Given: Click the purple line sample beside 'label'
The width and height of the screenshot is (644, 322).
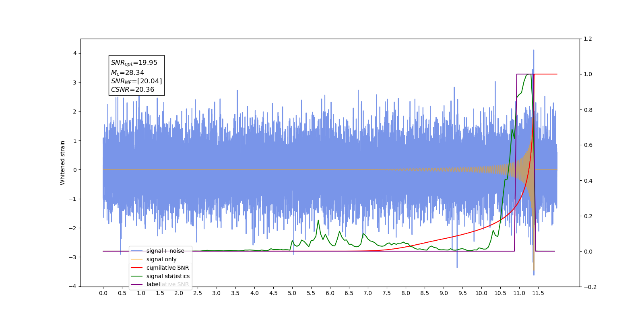Looking at the screenshot, I should [x=137, y=284].
